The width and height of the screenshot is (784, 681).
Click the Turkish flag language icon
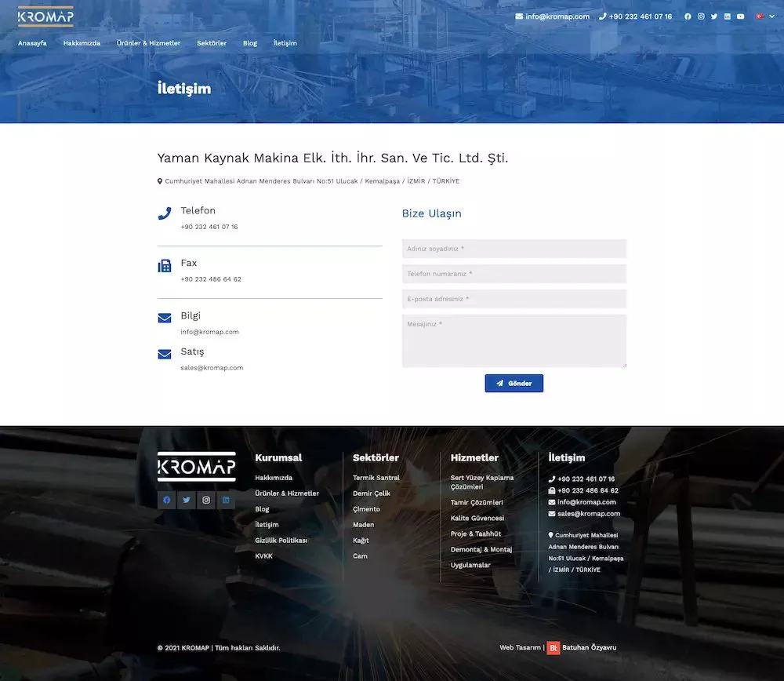click(760, 16)
